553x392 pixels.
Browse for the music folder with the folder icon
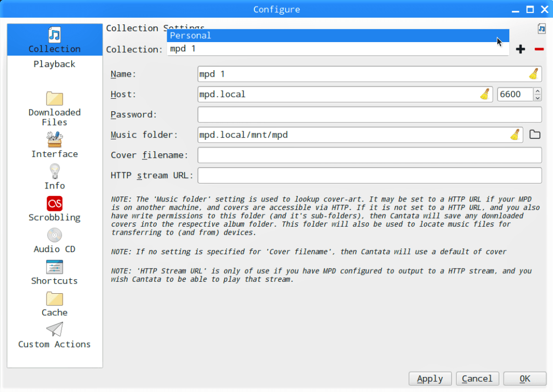click(x=535, y=134)
